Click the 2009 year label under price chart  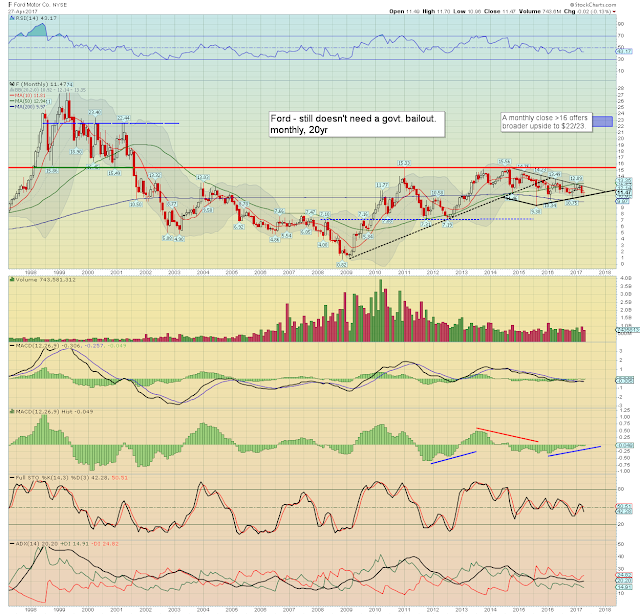tap(347, 272)
